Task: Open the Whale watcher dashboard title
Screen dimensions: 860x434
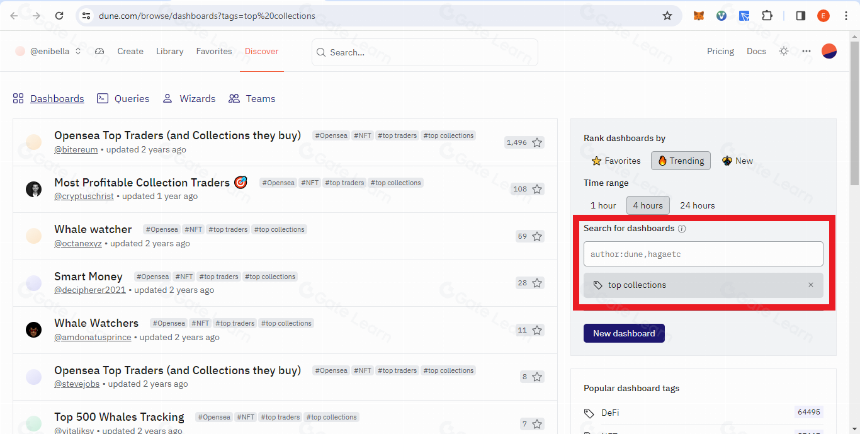Action: [93, 229]
